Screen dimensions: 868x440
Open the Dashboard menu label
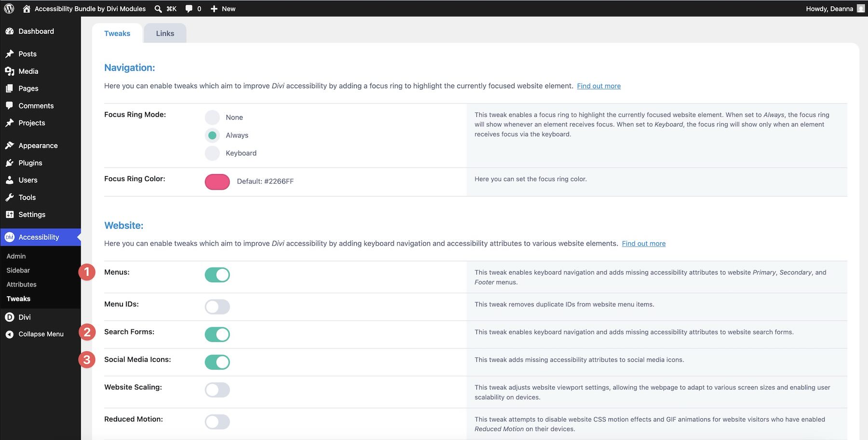(36, 31)
